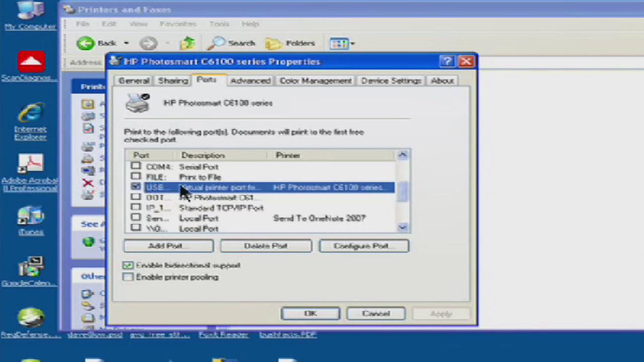Close the HP Photosmart Properties dialog
This screenshot has height=362, width=644.
tap(466, 61)
